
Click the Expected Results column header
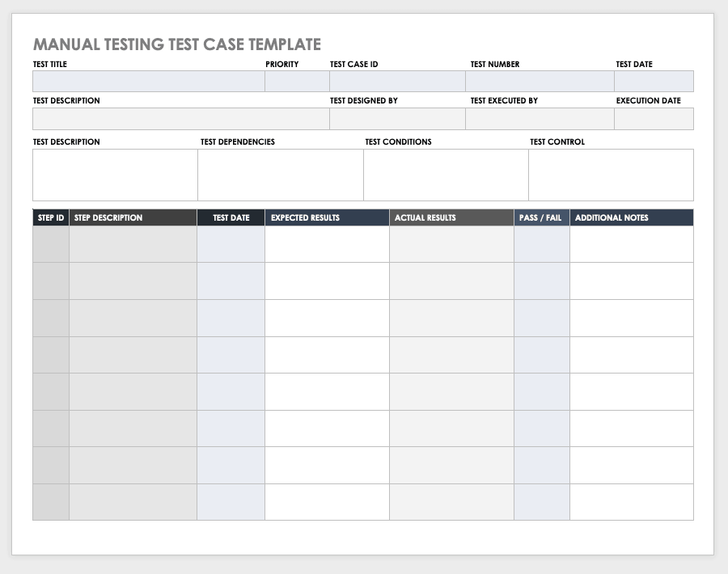coord(327,217)
